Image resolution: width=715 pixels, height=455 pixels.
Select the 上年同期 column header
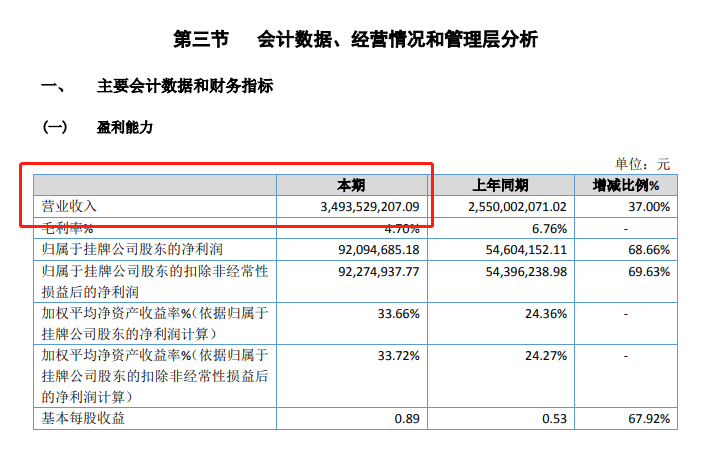pyautogui.click(x=507, y=185)
